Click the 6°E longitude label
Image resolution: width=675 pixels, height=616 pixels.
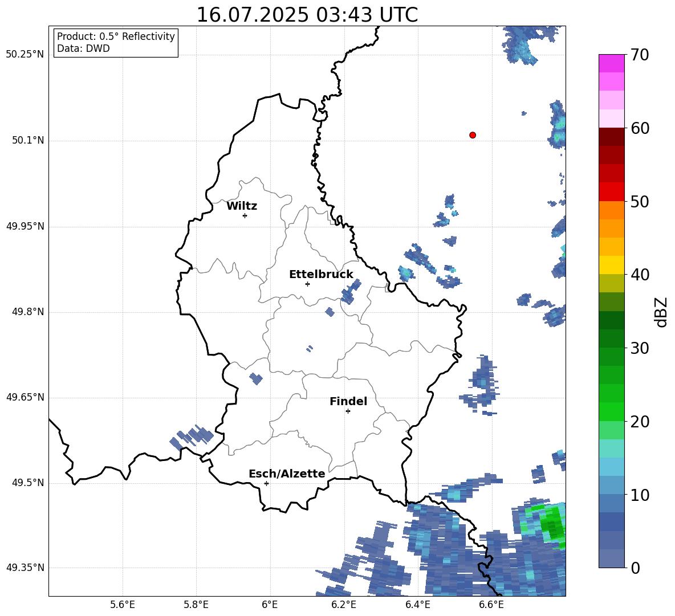[270, 605]
